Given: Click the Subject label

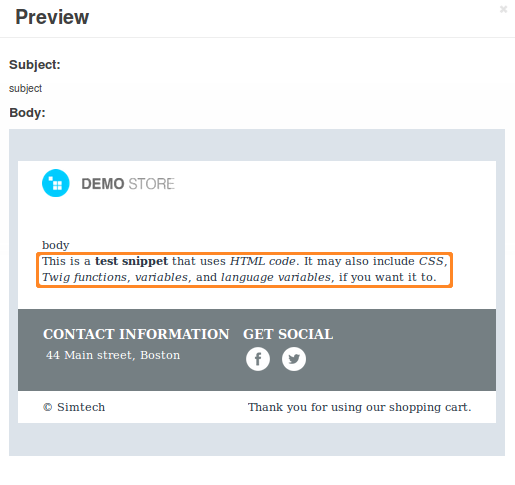Looking at the screenshot, I should [x=35, y=65].
